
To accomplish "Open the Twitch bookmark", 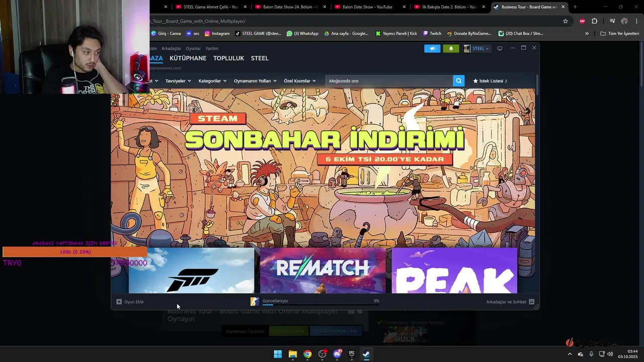I will [432, 34].
